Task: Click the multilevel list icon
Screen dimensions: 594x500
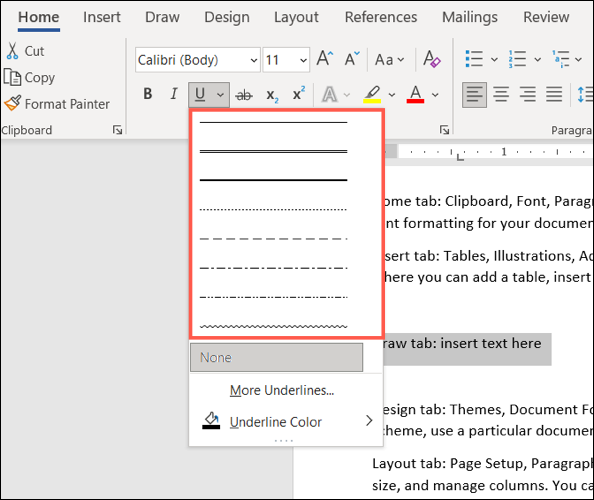Action: [561, 59]
